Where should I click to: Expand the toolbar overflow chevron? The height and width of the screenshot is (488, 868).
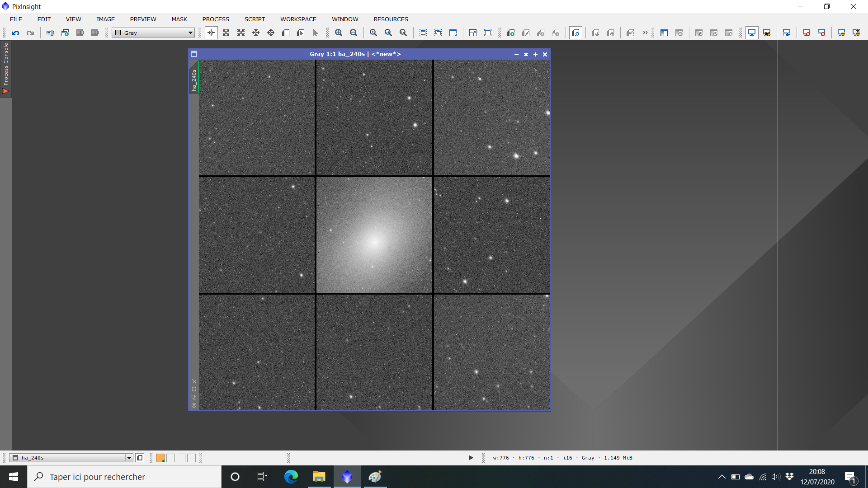coord(645,33)
